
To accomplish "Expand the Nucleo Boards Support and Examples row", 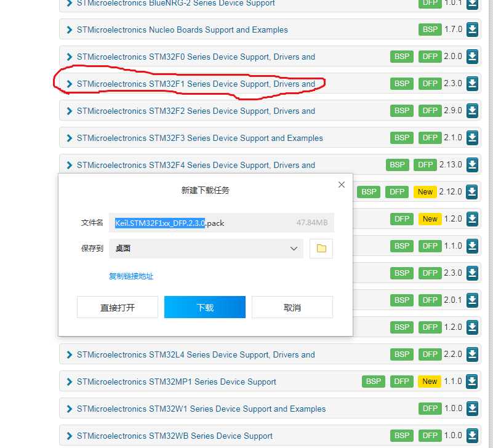I will [70, 30].
